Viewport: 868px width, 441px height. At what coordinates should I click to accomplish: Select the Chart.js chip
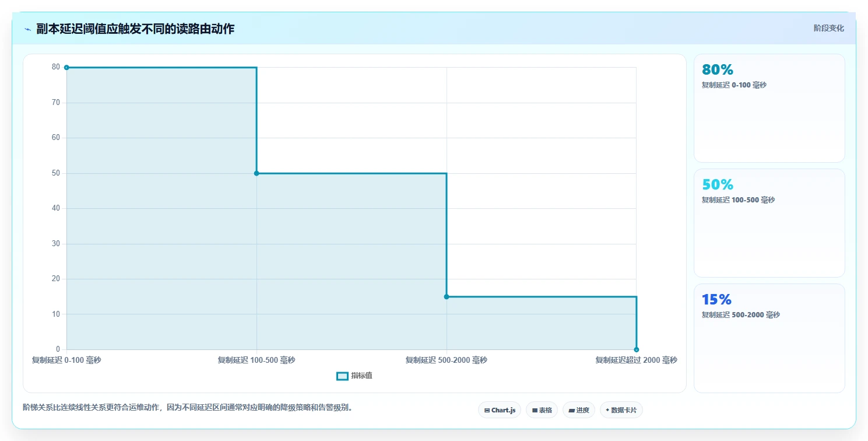click(x=500, y=410)
